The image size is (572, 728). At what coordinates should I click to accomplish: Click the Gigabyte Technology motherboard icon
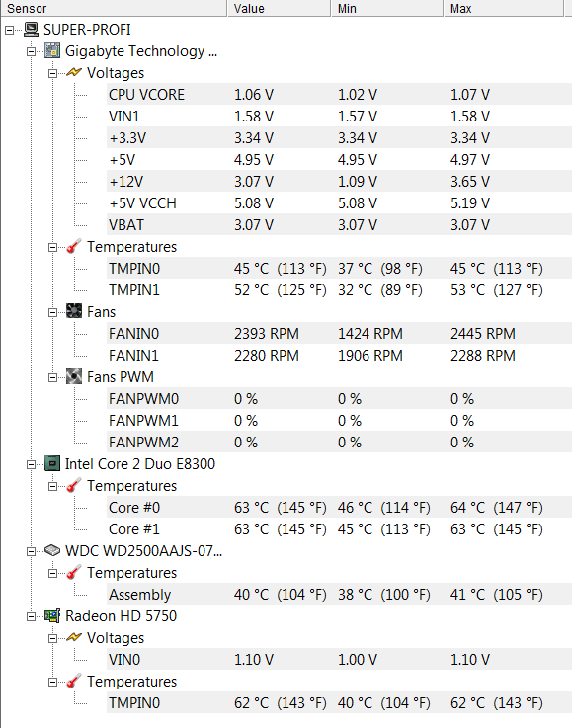pyautogui.click(x=52, y=51)
